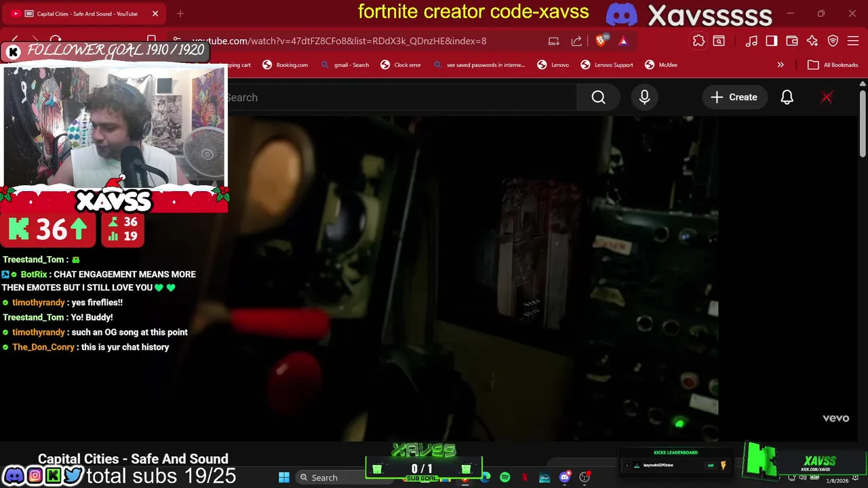Open the Lenovo bookmark
Image resolution: width=868 pixels, height=488 pixels.
click(x=553, y=65)
